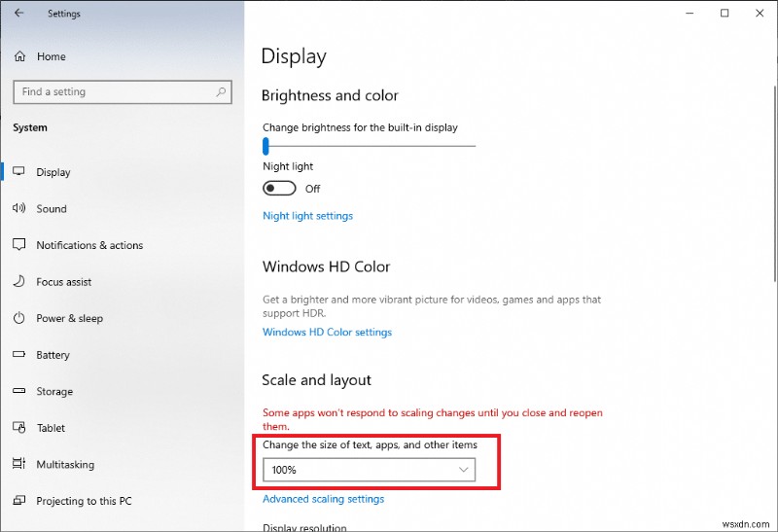The width and height of the screenshot is (778, 532).
Task: Open Windows HD Color settings link
Action: (327, 332)
